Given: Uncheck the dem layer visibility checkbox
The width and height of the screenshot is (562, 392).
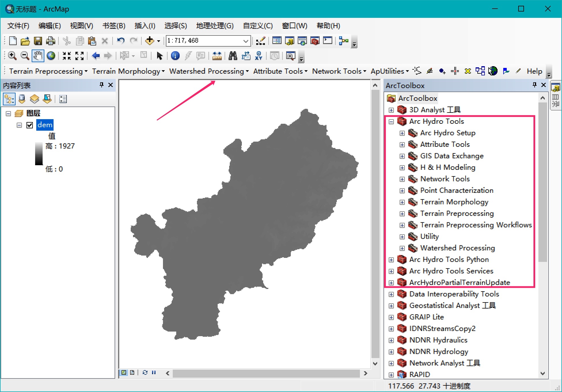Looking at the screenshot, I should pyautogui.click(x=30, y=125).
